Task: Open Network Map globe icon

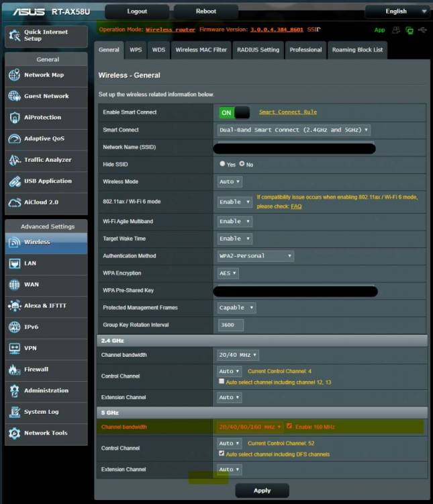Action: pyautogui.click(x=15, y=75)
